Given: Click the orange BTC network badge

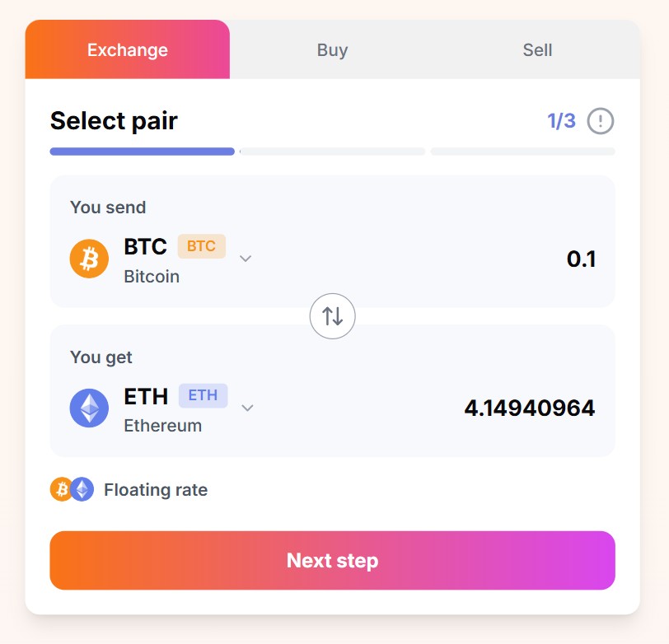Looking at the screenshot, I should [201, 246].
